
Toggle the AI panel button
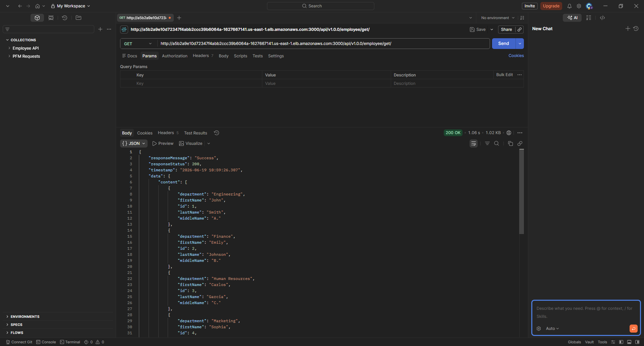572,18
